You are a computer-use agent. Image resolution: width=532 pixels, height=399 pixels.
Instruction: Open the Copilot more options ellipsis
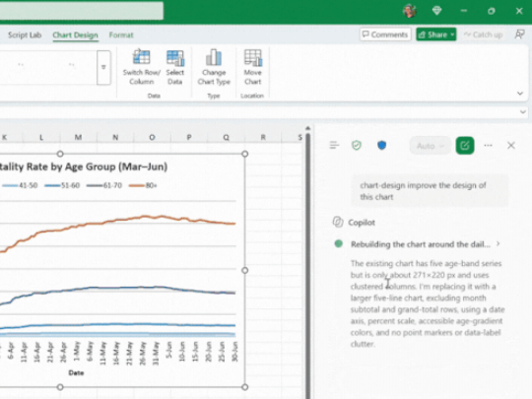point(488,146)
